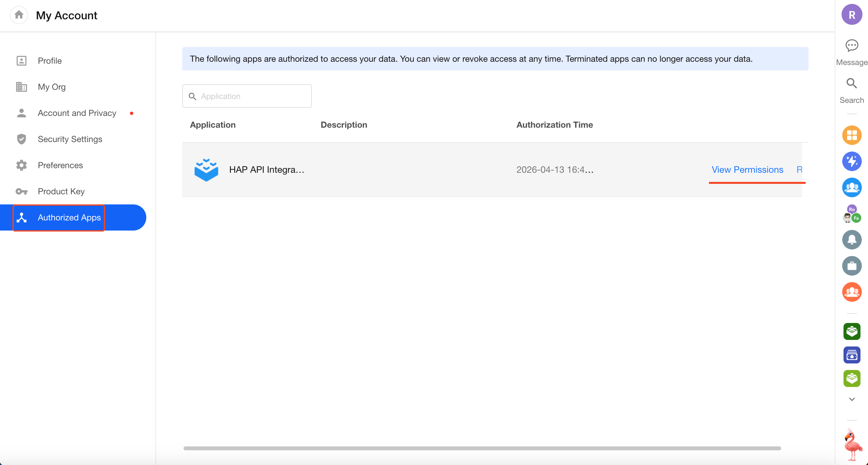Click the horizontal scrollbar at bottom
868x465 pixels.
(x=482, y=448)
